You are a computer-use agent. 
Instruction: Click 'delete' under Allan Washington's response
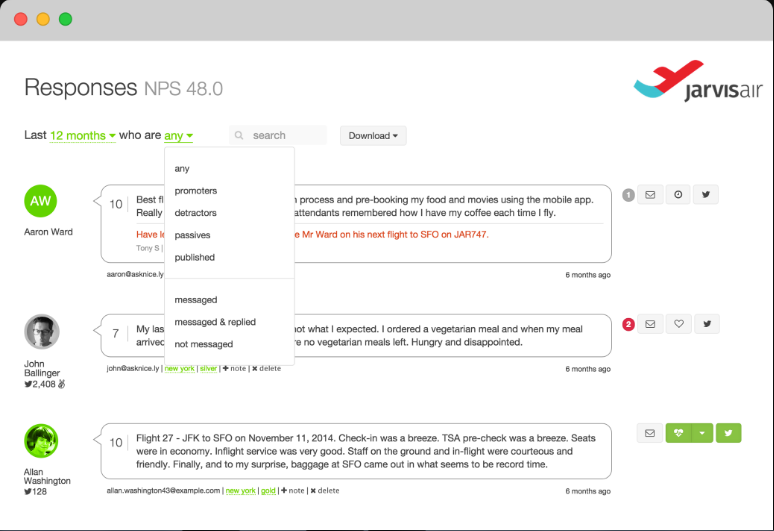point(324,491)
